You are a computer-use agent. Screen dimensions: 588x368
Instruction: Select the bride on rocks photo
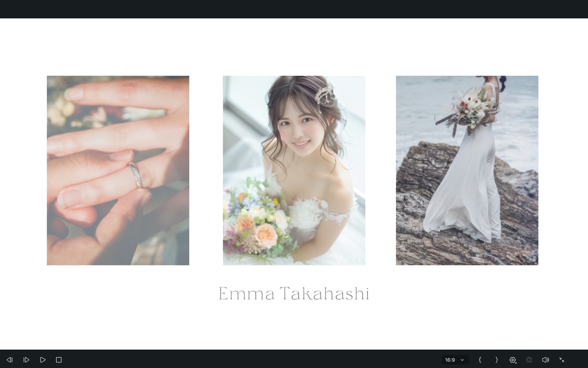click(x=467, y=170)
